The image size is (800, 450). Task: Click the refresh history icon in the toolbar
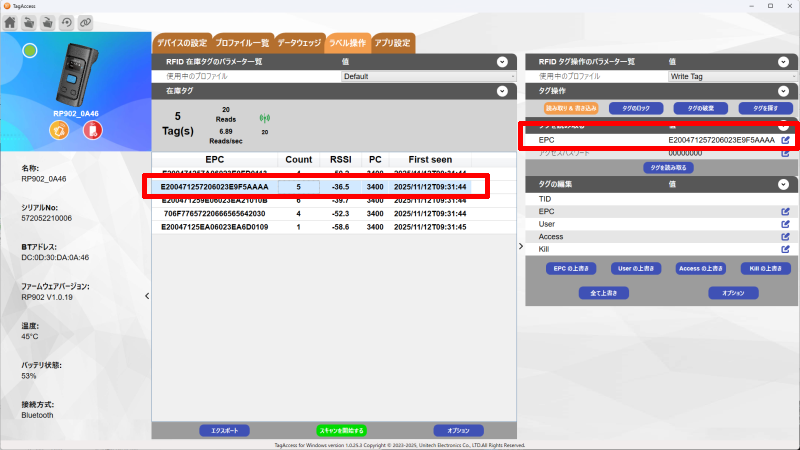pyautogui.click(x=66, y=21)
